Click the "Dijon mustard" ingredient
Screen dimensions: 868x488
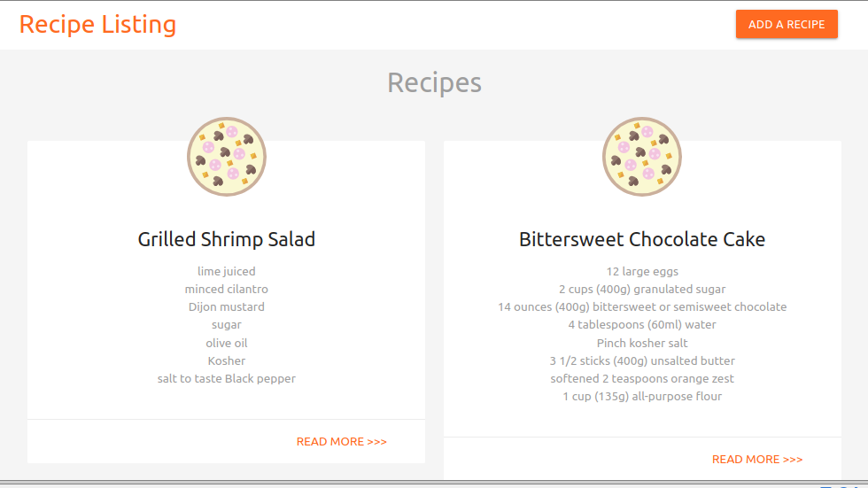point(227,306)
